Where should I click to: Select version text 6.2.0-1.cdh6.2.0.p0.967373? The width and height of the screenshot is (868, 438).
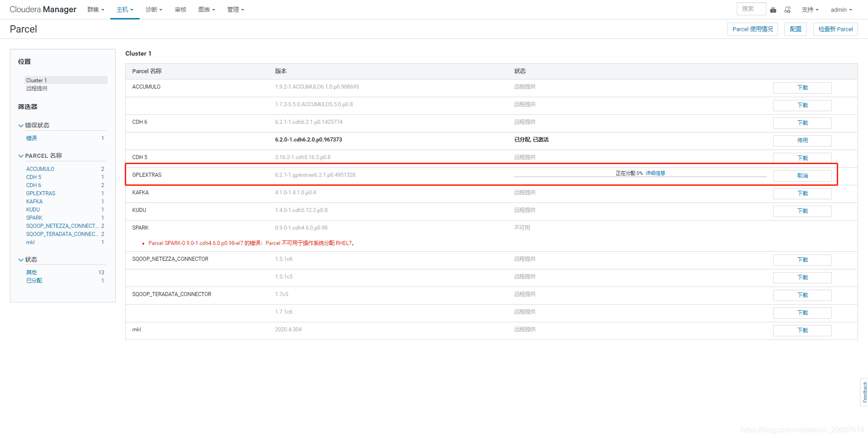click(308, 140)
